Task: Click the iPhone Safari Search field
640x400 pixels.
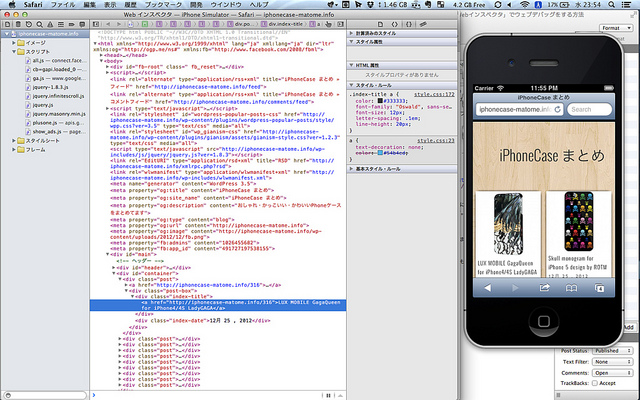Action: [589, 109]
